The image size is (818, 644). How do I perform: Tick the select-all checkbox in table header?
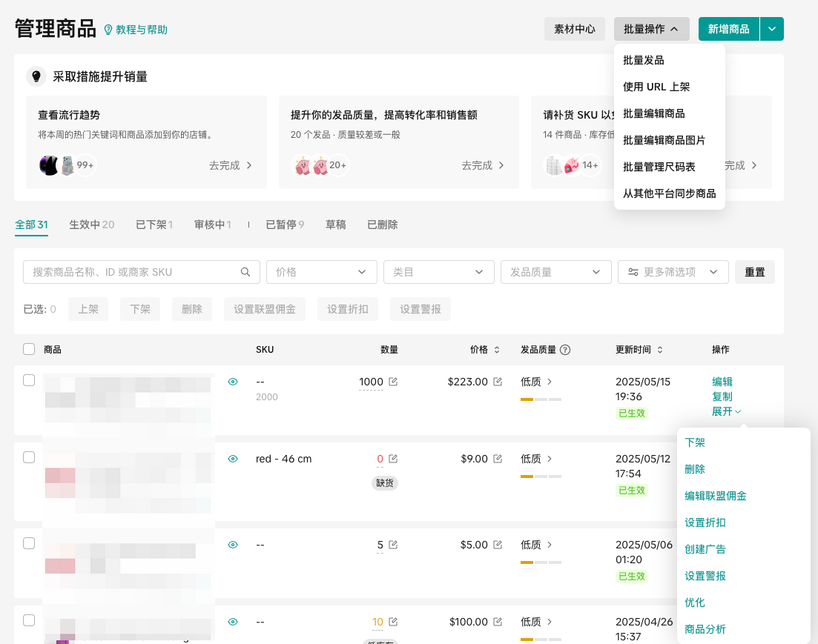[x=29, y=349]
